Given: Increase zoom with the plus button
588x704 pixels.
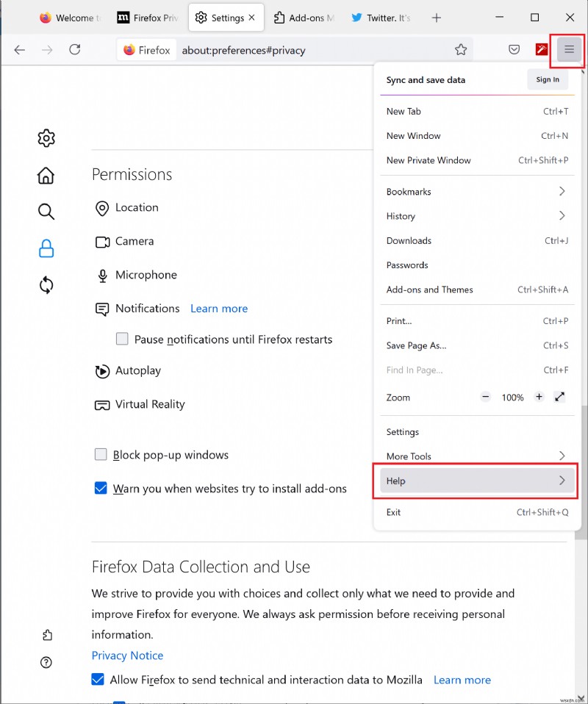Looking at the screenshot, I should pyautogui.click(x=539, y=397).
